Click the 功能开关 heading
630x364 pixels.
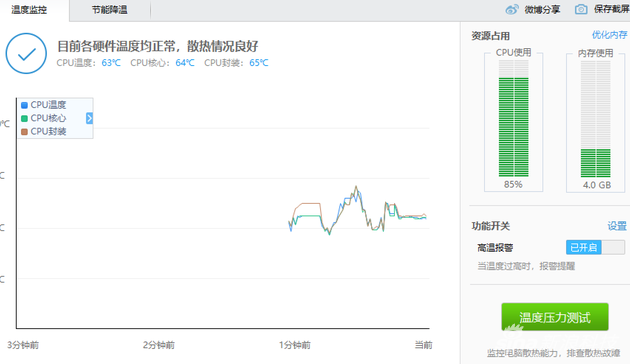coord(491,226)
